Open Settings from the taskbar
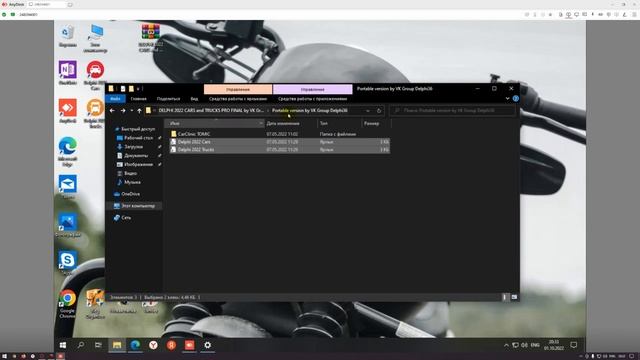The width and height of the screenshot is (640, 360). coord(207,345)
